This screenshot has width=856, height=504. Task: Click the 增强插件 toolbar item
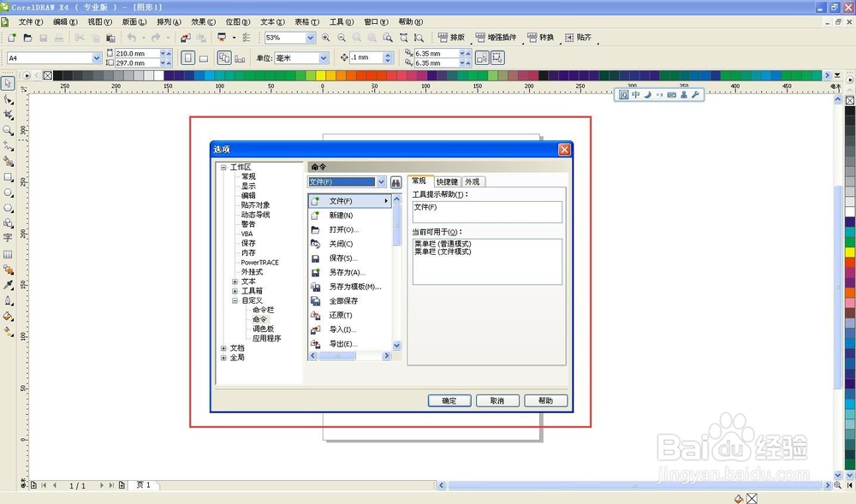tap(496, 38)
